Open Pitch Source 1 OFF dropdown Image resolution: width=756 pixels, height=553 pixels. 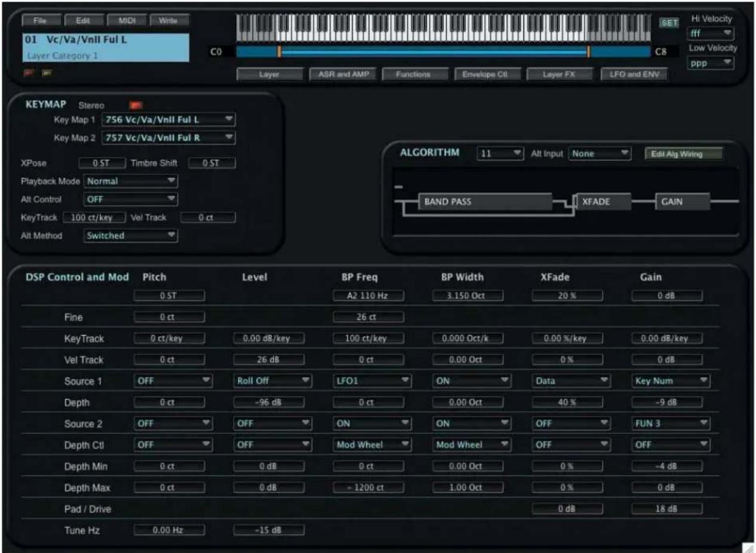(173, 380)
